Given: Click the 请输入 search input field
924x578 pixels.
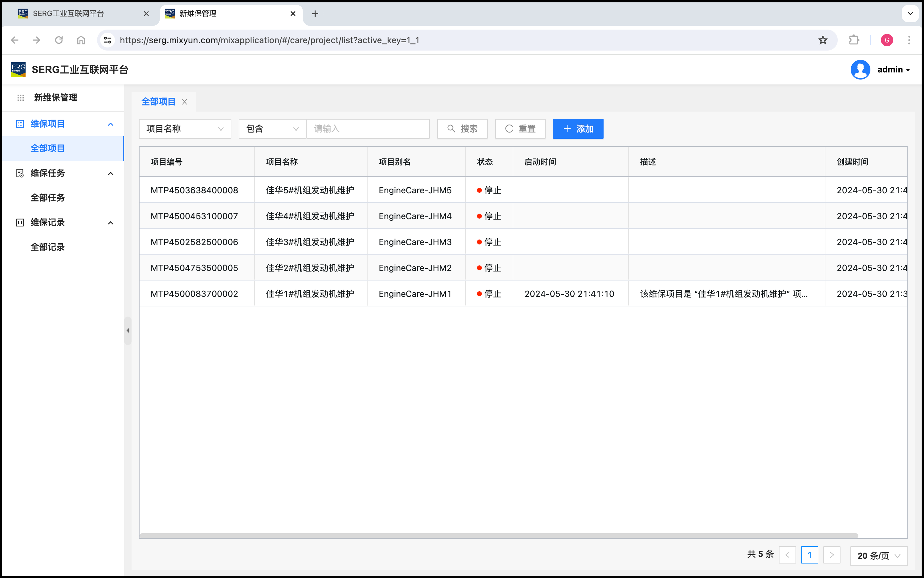Looking at the screenshot, I should point(368,129).
